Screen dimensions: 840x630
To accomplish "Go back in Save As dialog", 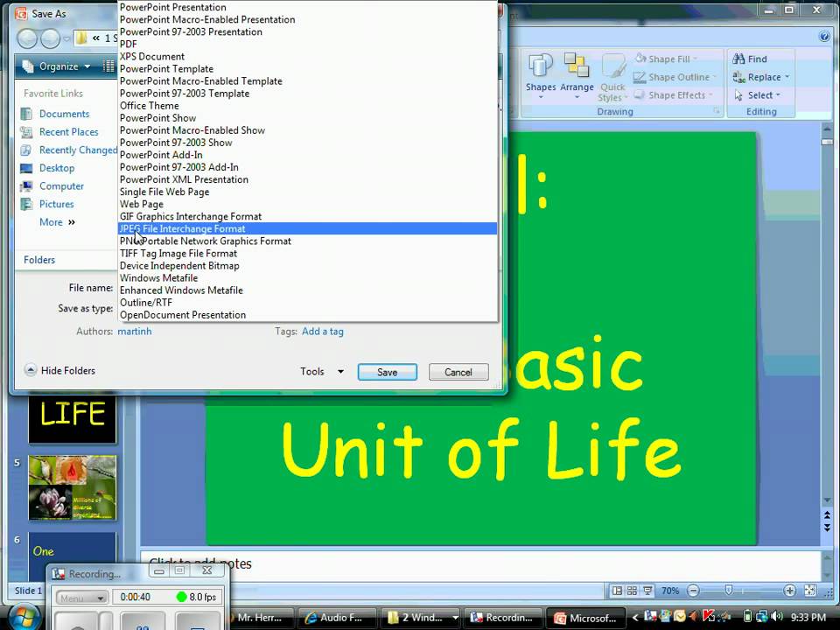I will [27, 38].
